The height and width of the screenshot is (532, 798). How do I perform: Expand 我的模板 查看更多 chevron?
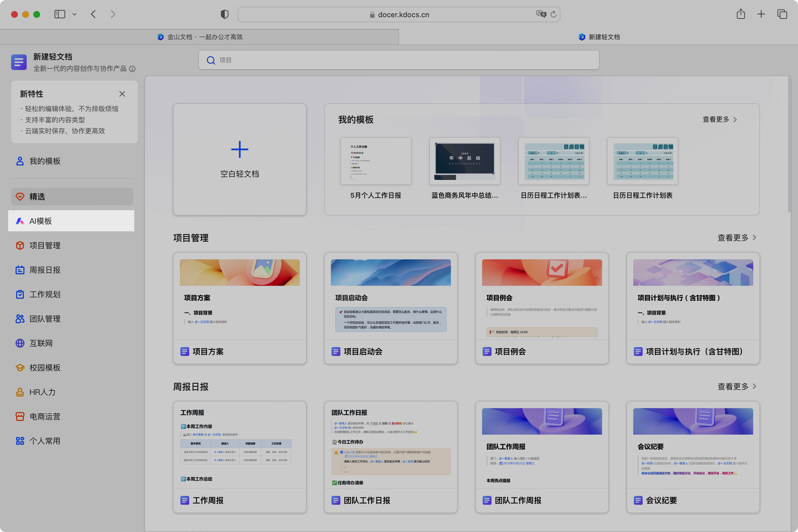tap(735, 119)
